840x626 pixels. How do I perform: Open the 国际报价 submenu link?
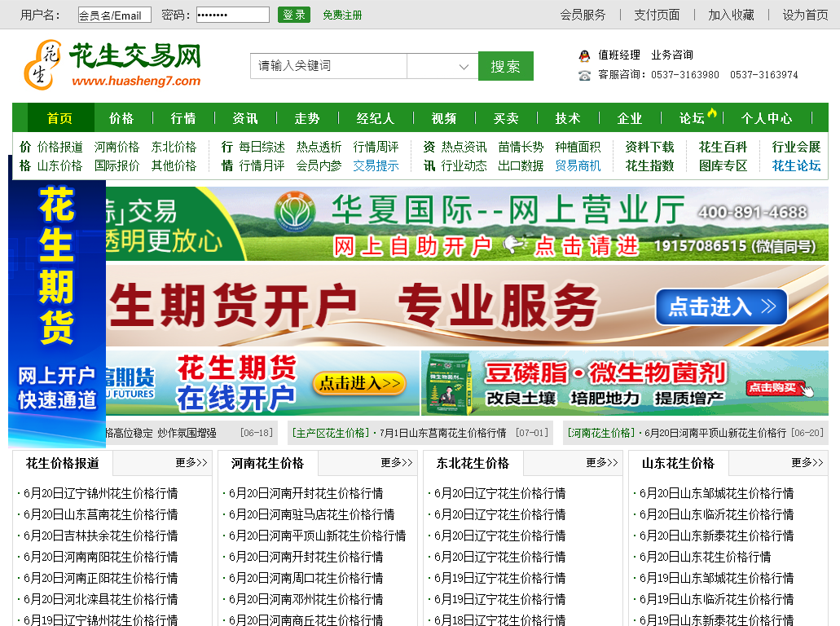click(117, 165)
